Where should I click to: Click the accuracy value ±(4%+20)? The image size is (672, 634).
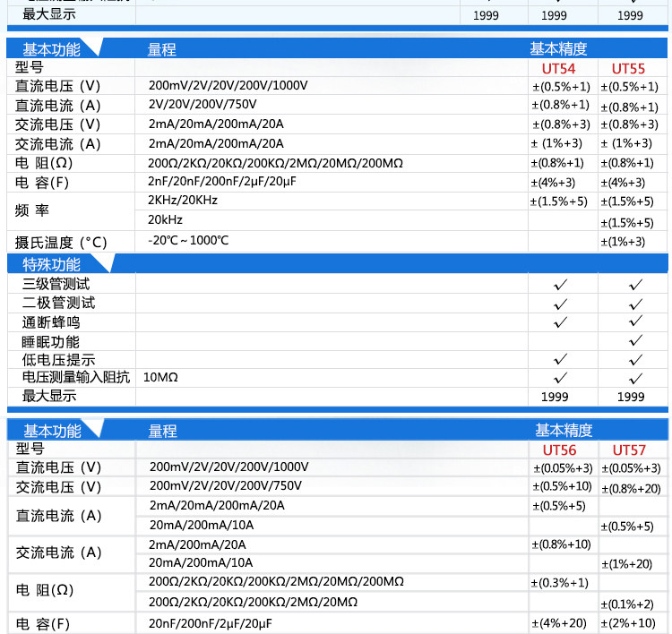(x=559, y=623)
